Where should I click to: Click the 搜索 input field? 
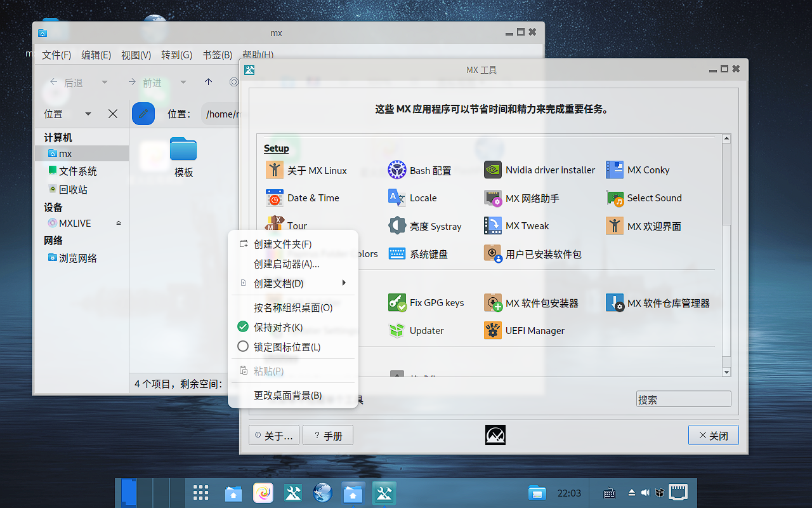[683, 399]
